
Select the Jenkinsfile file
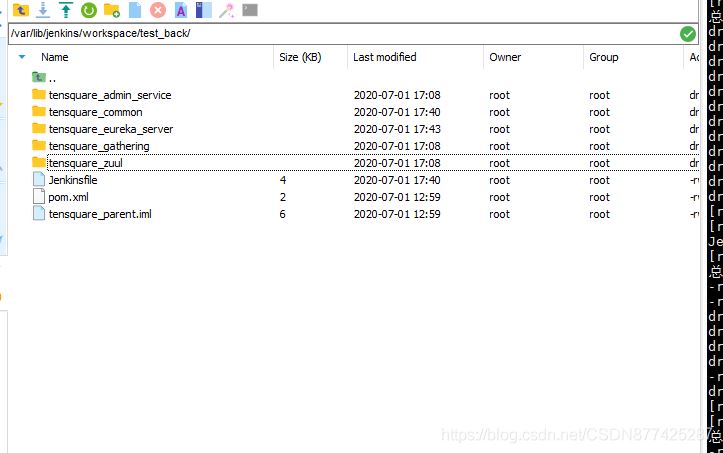pyautogui.click(x=73, y=180)
